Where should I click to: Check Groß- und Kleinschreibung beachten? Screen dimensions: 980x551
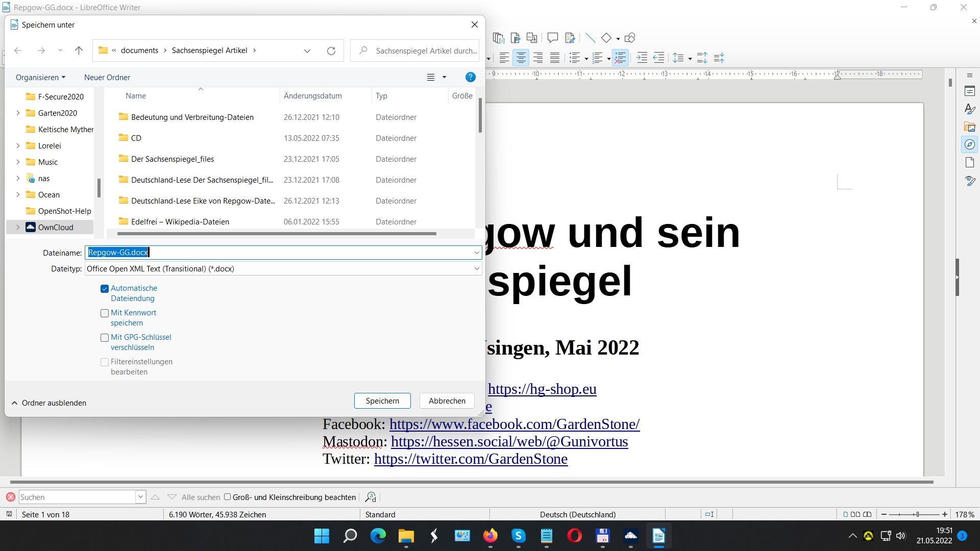pos(228,497)
